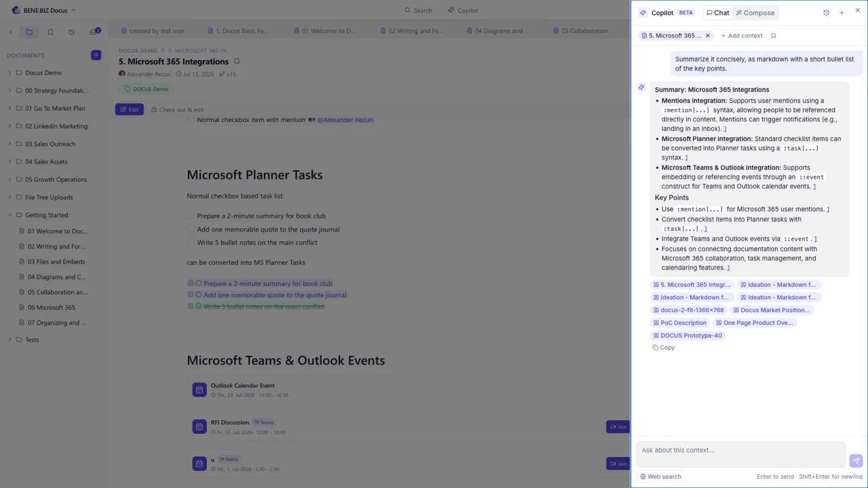Check Write 5 bullet notes checkbox
The height and width of the screenshot is (488, 868).
[191, 242]
